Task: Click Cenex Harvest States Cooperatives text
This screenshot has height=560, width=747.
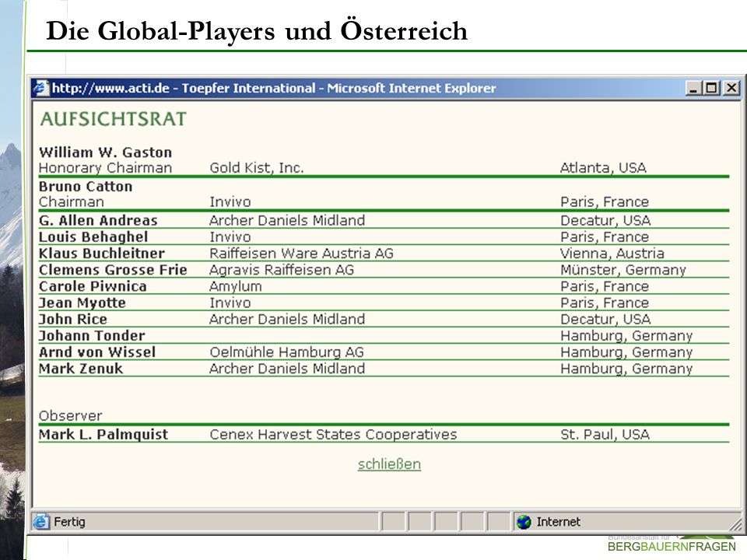Action: (x=334, y=434)
